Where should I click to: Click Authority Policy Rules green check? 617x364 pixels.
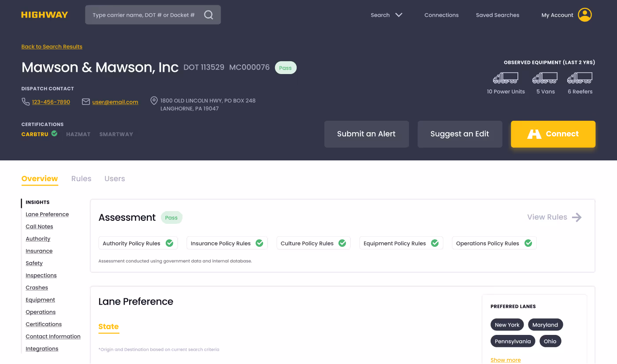pyautogui.click(x=169, y=243)
